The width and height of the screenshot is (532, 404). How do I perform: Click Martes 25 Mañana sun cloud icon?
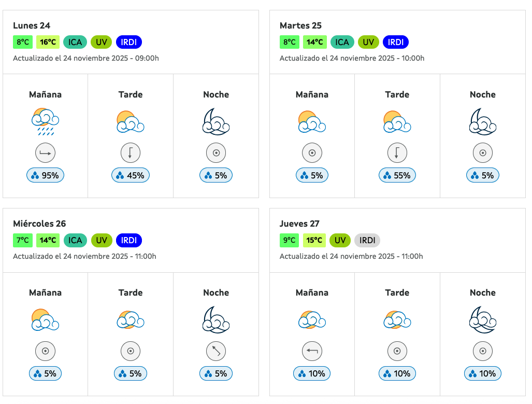coord(312,122)
